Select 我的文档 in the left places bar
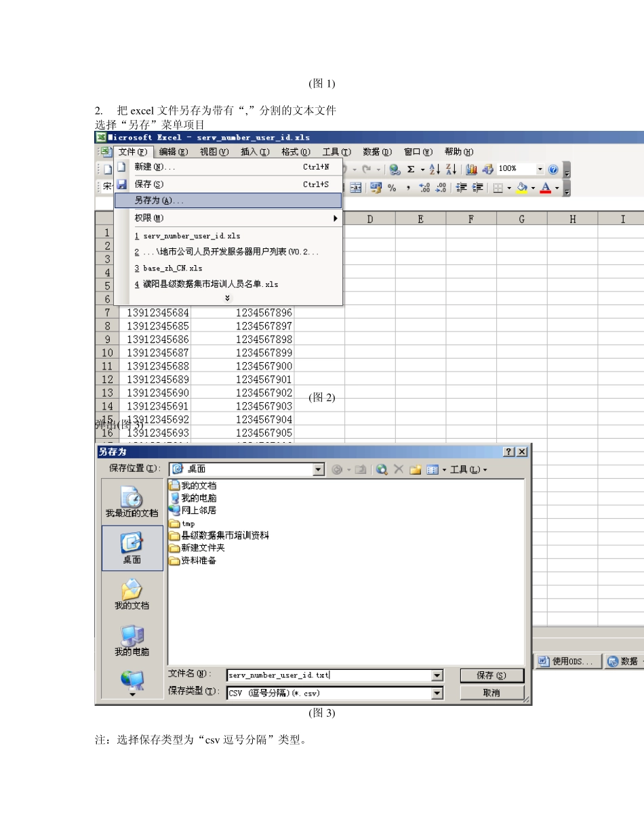Screen dimensions: 644x834 [x=132, y=594]
